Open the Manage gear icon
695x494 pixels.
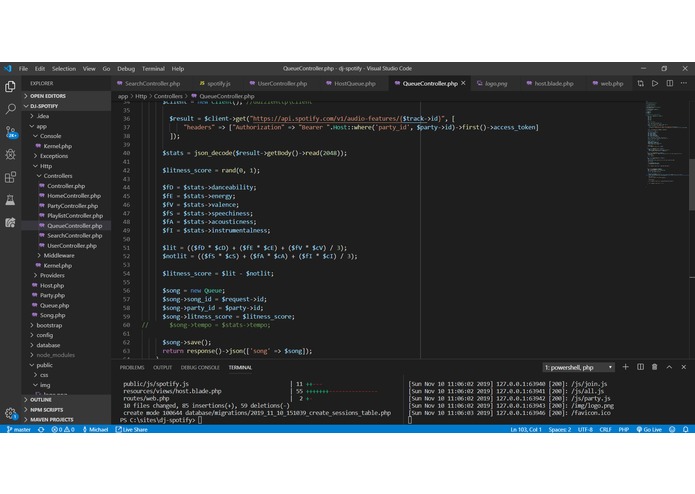pyautogui.click(x=10, y=413)
